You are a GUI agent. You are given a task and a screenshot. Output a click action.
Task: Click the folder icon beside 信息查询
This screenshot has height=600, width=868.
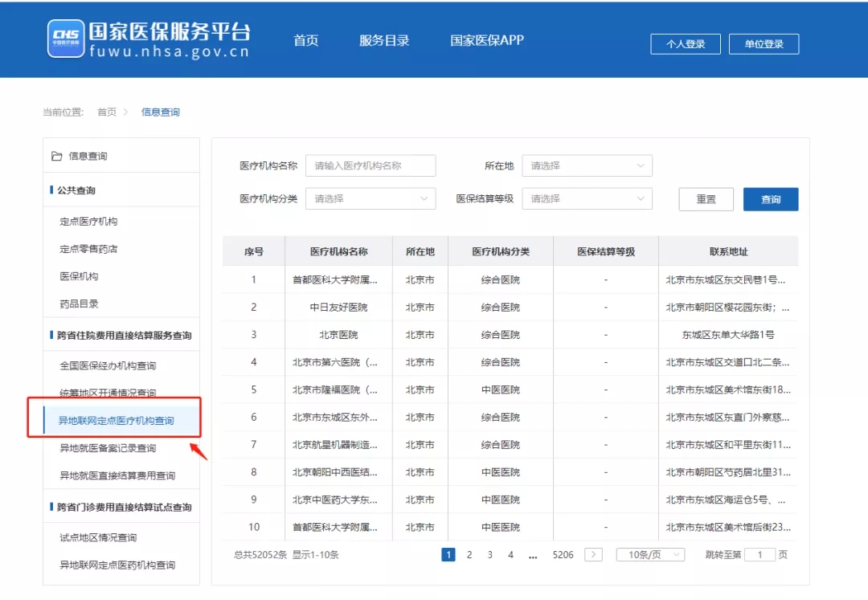tap(56, 156)
